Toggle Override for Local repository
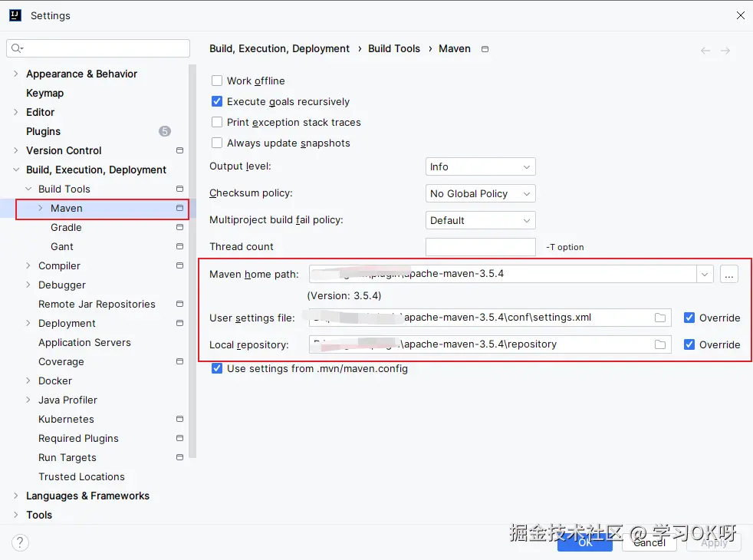 pos(689,344)
